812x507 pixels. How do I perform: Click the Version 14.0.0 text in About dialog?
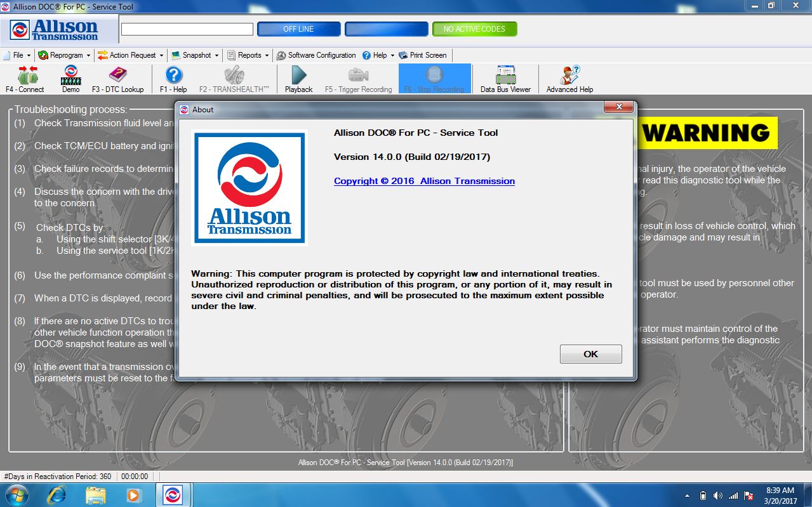(412, 157)
